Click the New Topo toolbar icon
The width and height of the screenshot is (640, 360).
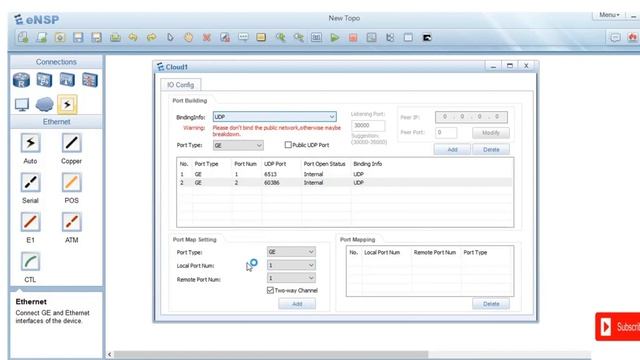[x=23, y=38]
